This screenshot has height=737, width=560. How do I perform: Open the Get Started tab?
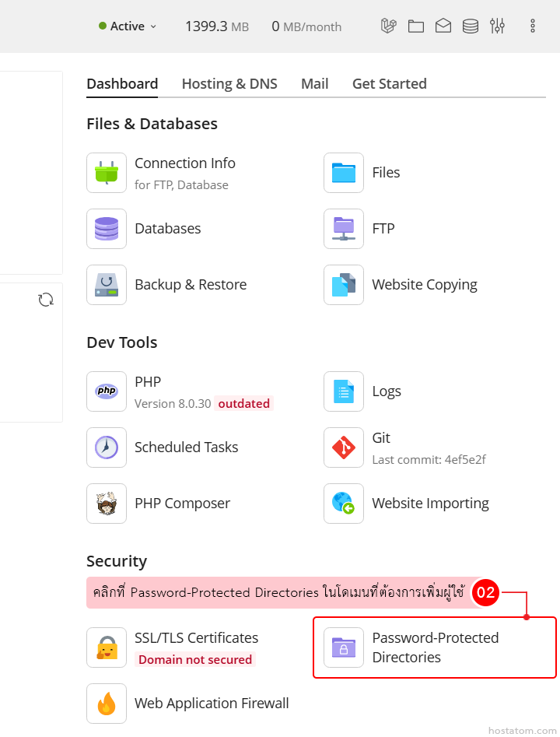pos(389,84)
